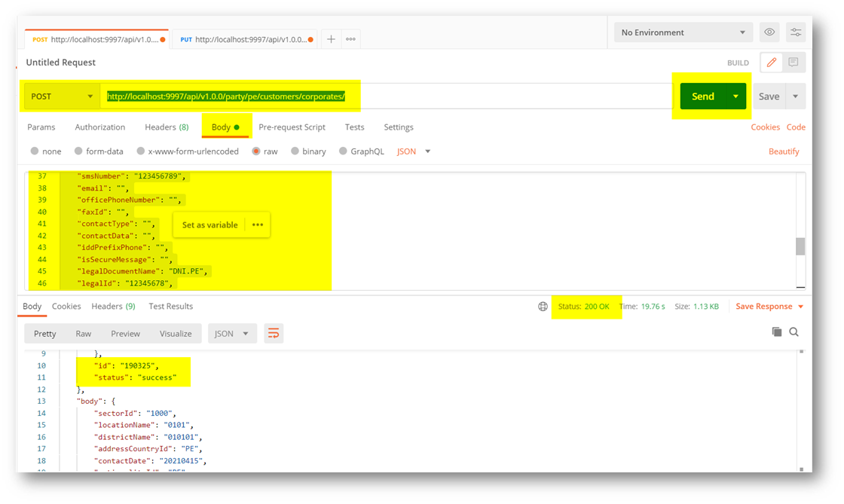Viewport: 844px width, 504px height.
Task: Open the manage environments settings icon
Action: pos(795,32)
